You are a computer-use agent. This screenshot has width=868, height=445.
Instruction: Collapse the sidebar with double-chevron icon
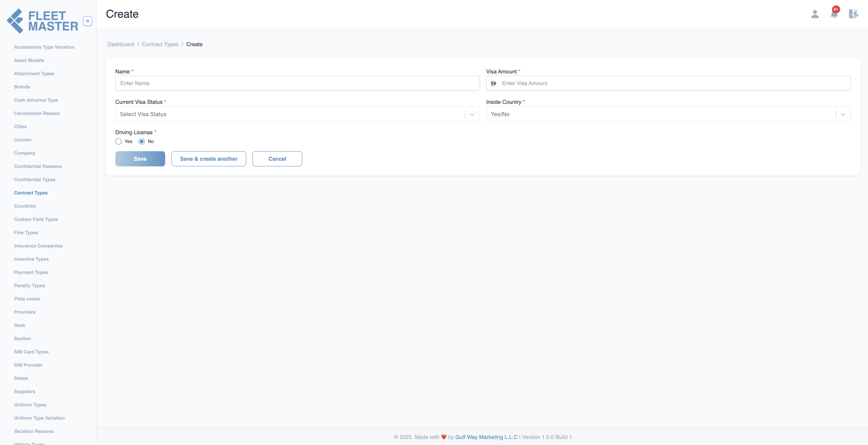[x=88, y=21]
